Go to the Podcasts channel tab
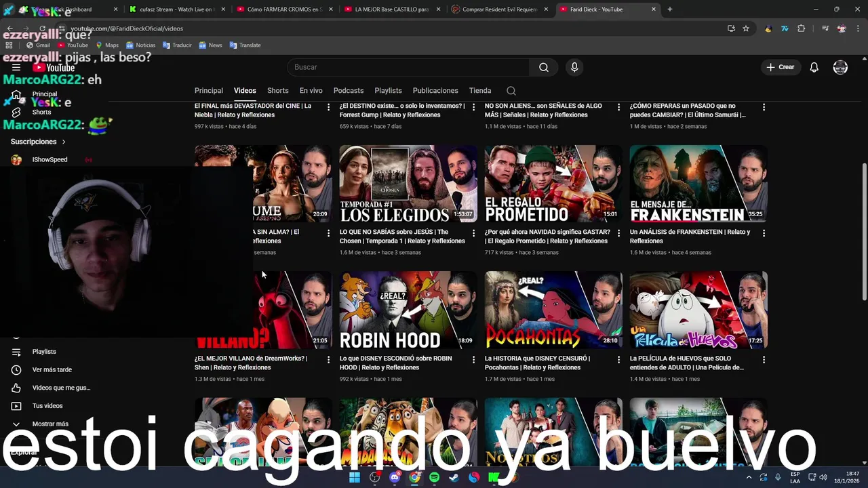 [349, 91]
